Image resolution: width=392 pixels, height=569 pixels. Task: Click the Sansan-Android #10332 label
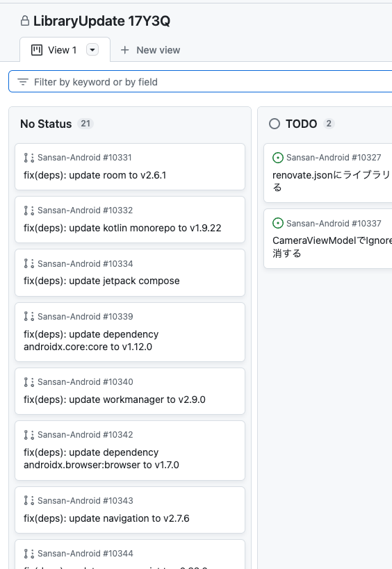pos(85,211)
